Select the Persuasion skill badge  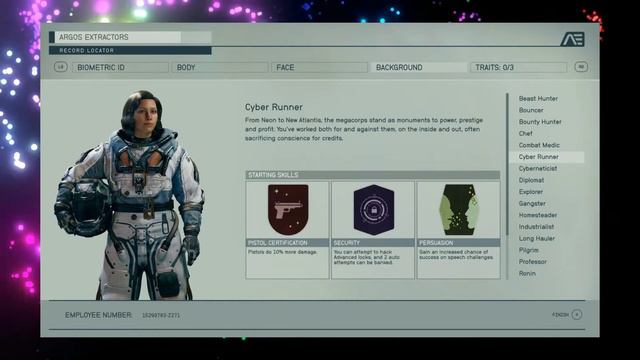[x=459, y=210]
